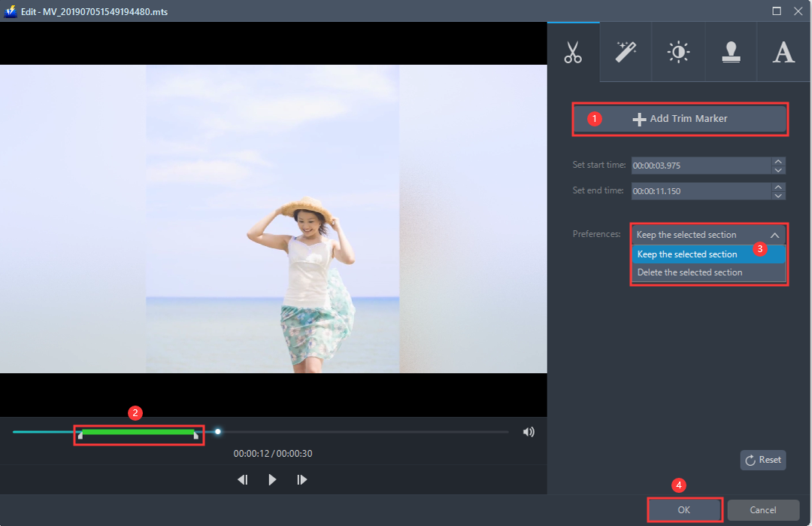This screenshot has width=812, height=526.
Task: Click the left trim marker on timeline
Action: point(80,435)
